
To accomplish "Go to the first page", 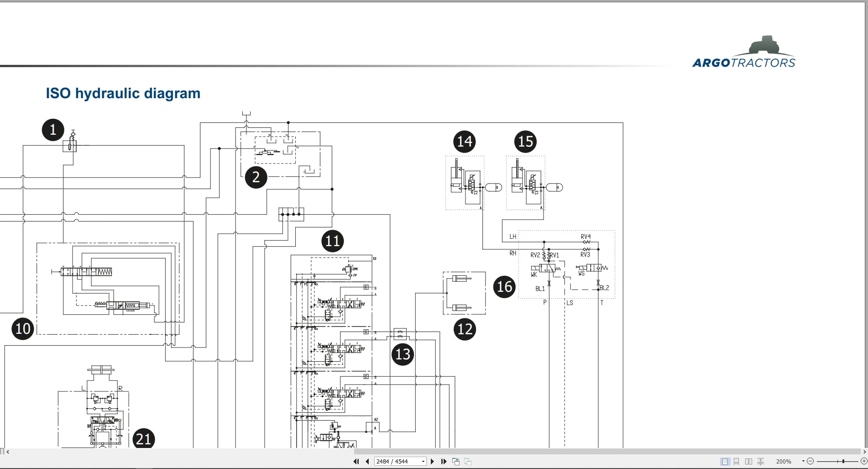I will click(x=356, y=461).
